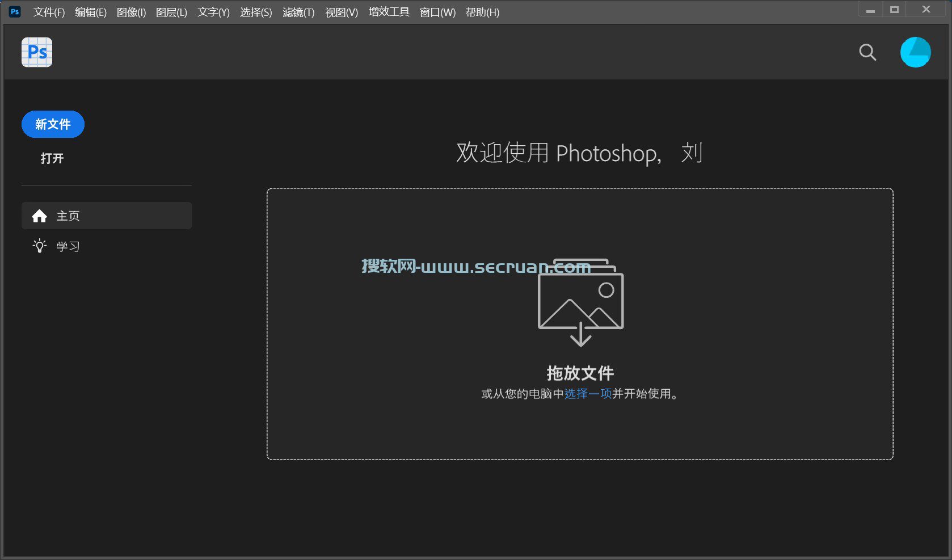Open the 文件(F) menu
Viewport: 952px width, 560px height.
(x=49, y=12)
